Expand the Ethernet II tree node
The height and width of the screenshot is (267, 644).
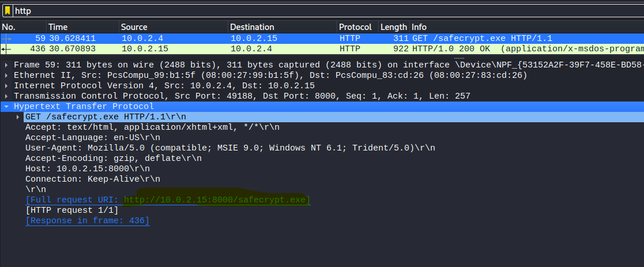[6, 76]
